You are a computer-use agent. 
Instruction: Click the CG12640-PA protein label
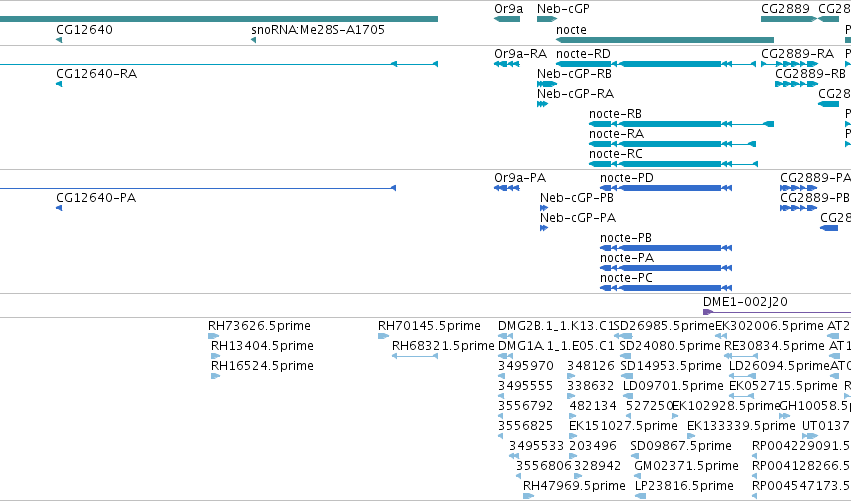(x=96, y=198)
